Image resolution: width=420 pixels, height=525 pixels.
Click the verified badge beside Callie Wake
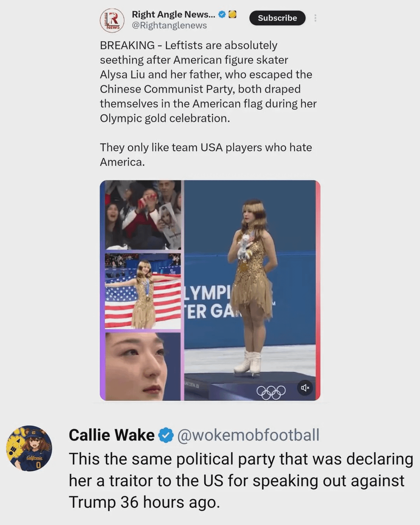[x=166, y=435]
